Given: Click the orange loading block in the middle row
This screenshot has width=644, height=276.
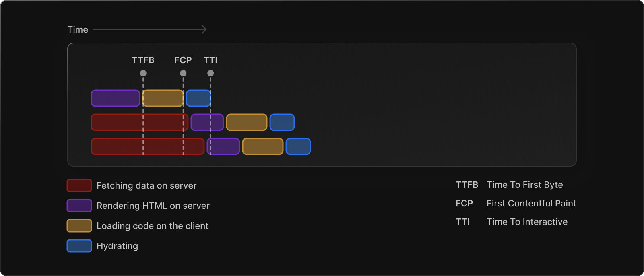Looking at the screenshot, I should coord(247,122).
